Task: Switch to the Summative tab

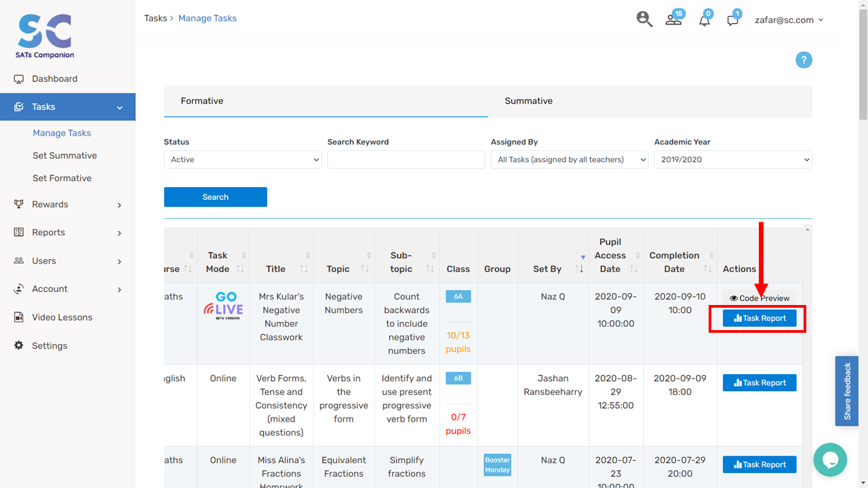Action: point(650,101)
